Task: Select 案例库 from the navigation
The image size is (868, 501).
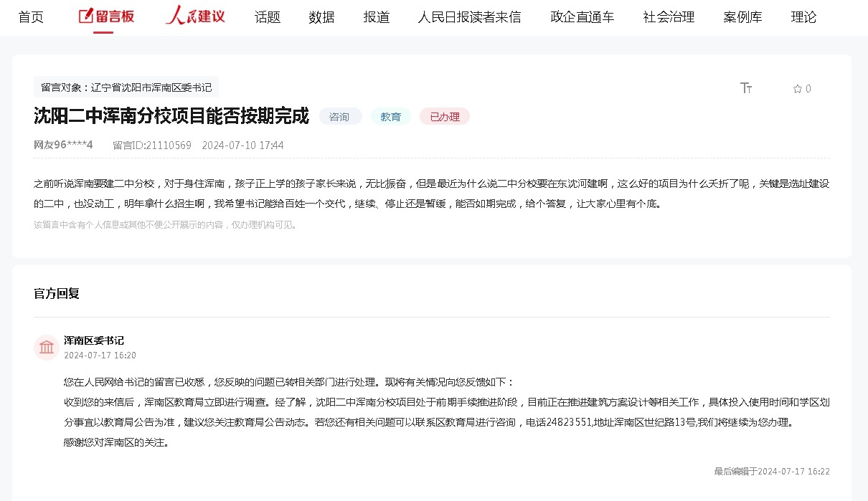Action: (742, 17)
